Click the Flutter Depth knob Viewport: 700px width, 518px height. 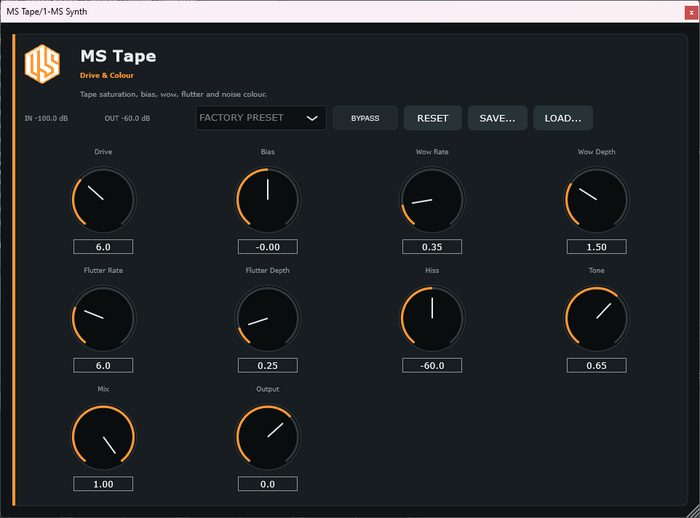[268, 318]
